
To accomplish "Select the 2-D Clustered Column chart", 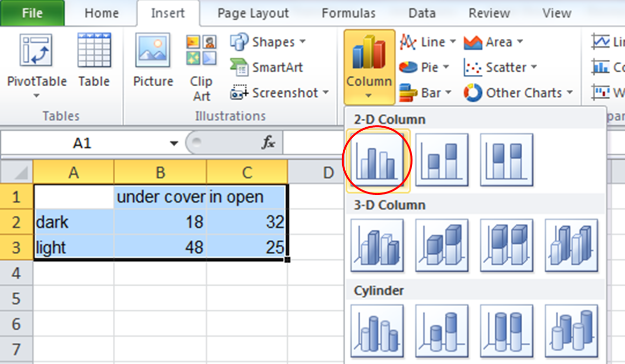I will click(x=377, y=160).
